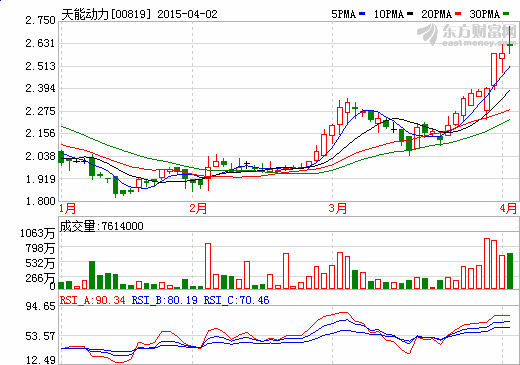Screen dimensions: 520x365
Task: Click the RSI_B:80.19 indicator value
Action: 165,300
